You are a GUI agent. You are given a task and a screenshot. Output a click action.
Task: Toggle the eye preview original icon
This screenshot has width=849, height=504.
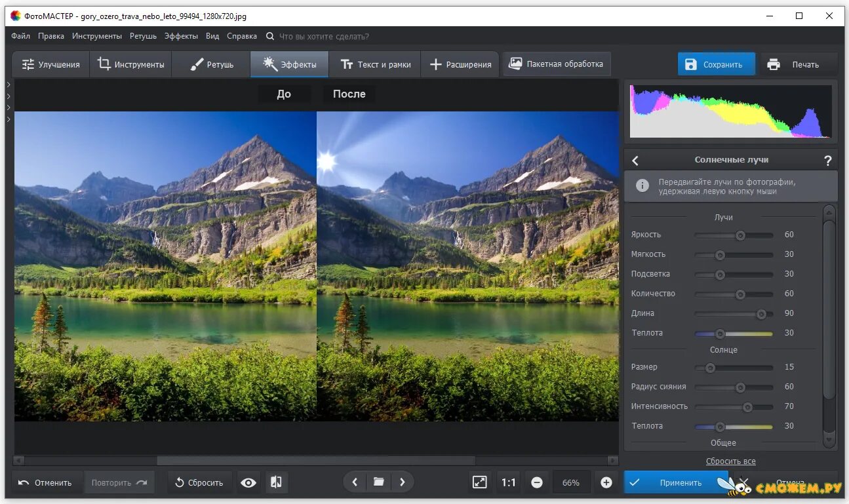248,482
